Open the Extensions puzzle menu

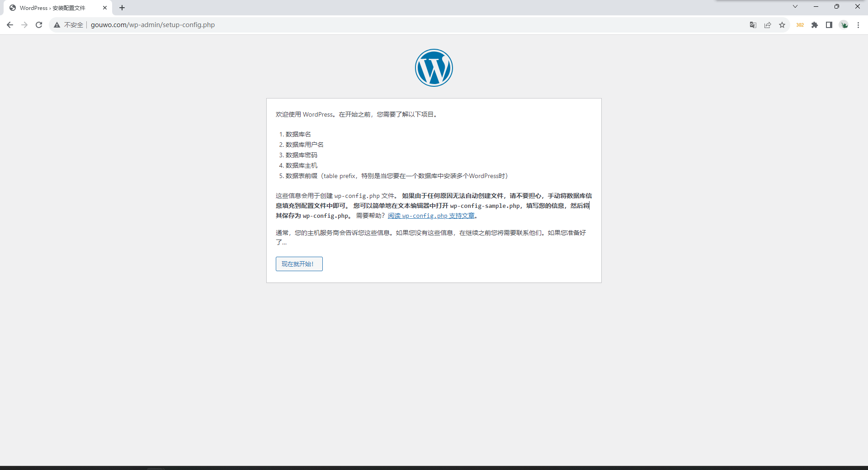coord(815,25)
